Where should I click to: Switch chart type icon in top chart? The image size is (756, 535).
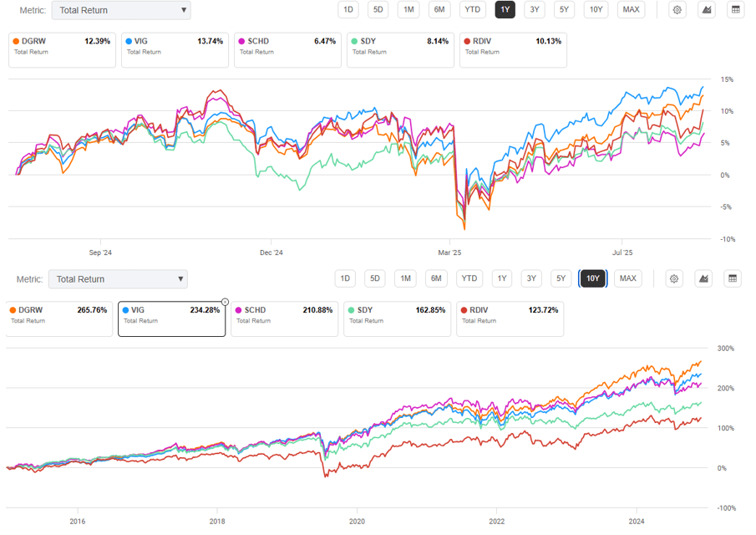pos(707,10)
